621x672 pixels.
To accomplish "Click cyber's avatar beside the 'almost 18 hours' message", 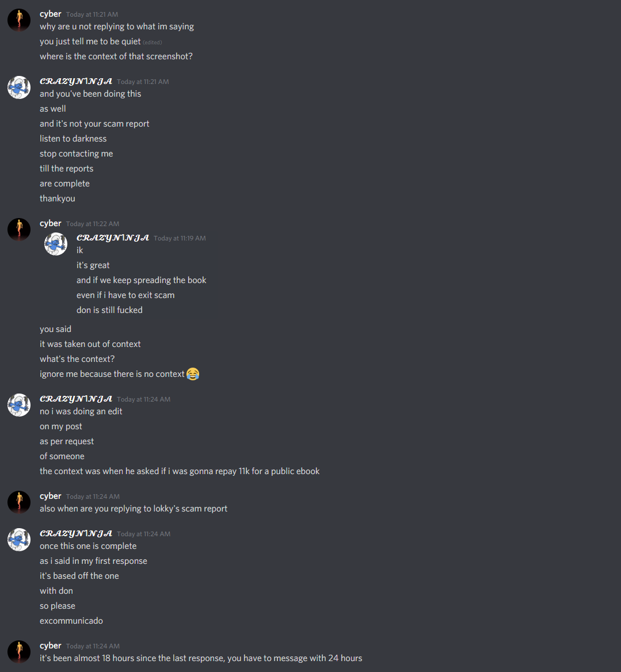I will (x=19, y=652).
